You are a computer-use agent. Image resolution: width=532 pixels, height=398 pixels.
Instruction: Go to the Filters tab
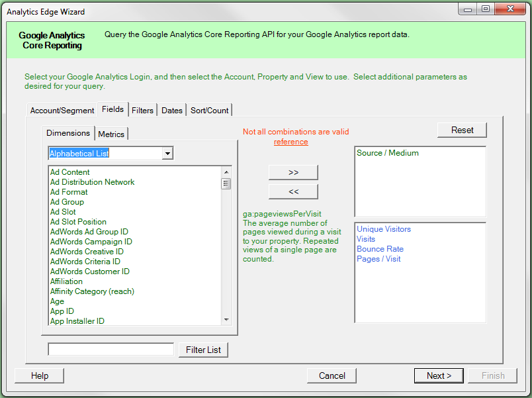pos(142,111)
